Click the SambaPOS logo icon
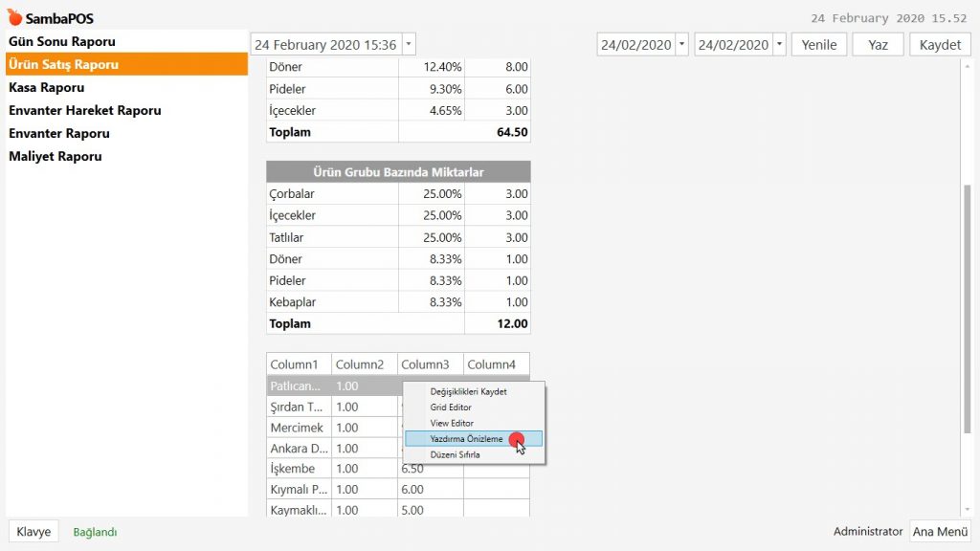The image size is (980, 551). click(14, 18)
